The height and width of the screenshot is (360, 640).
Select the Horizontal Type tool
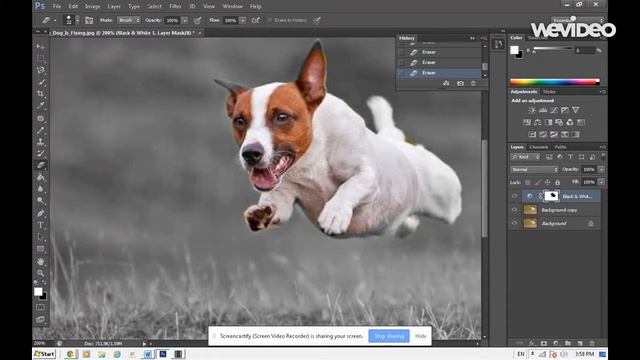(40, 225)
